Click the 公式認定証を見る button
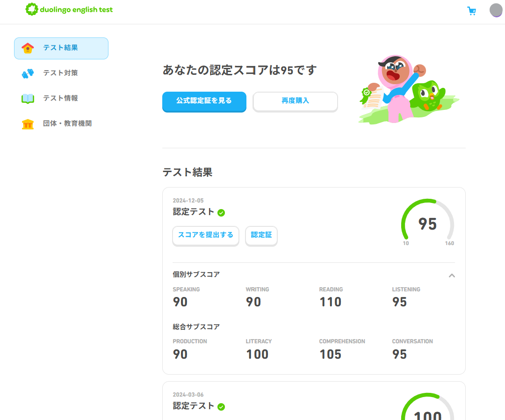Image resolution: width=505 pixels, height=420 pixels. point(204,101)
